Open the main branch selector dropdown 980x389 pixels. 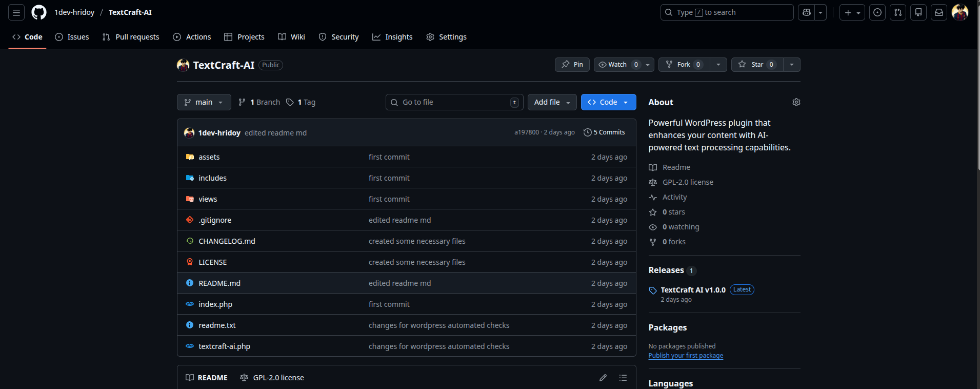pos(204,102)
